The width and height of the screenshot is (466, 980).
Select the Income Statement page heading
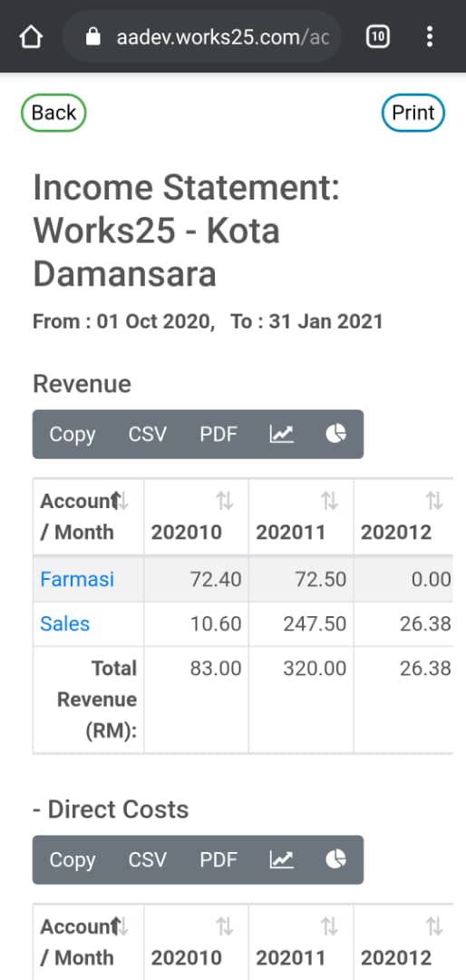click(186, 231)
